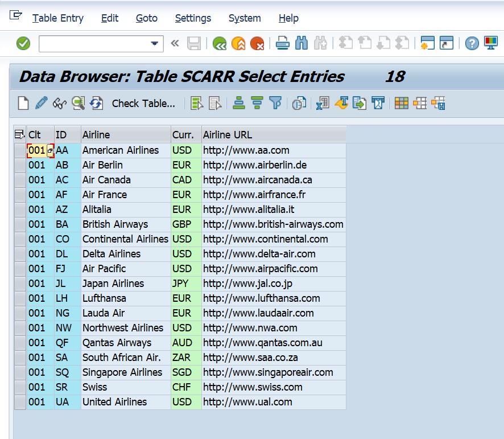Open the Settings menu

pos(193,18)
